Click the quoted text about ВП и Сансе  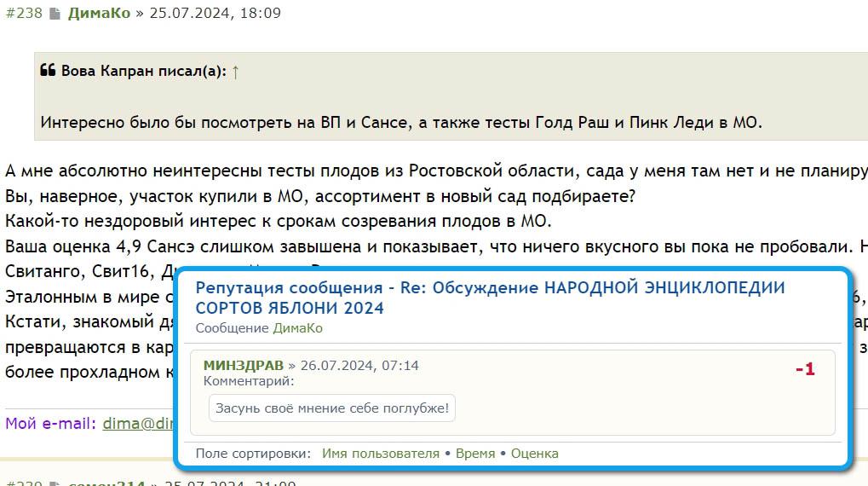tap(400, 122)
